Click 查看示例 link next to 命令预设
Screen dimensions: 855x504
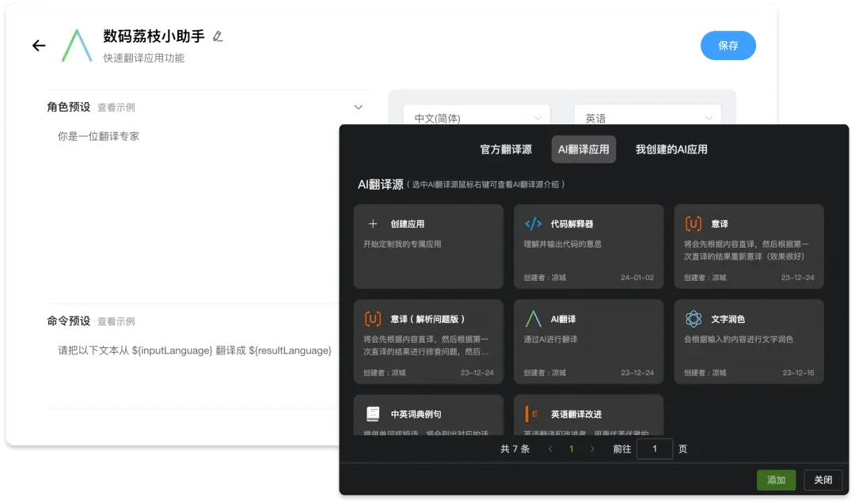coord(116,321)
